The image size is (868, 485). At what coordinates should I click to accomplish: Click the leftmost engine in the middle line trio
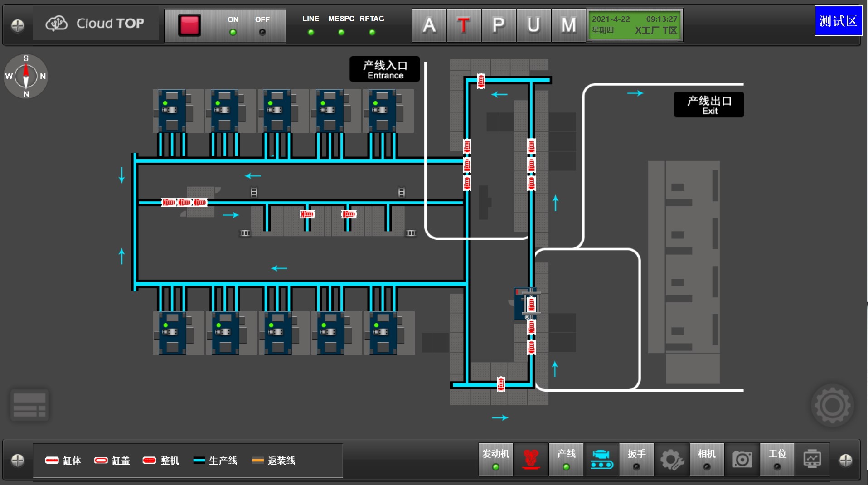pyautogui.click(x=169, y=202)
